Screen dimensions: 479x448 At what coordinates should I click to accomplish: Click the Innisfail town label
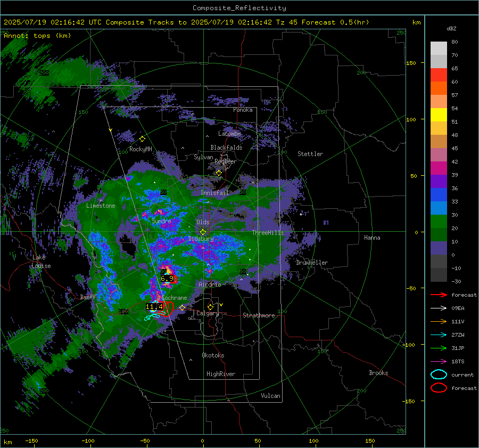(214, 193)
